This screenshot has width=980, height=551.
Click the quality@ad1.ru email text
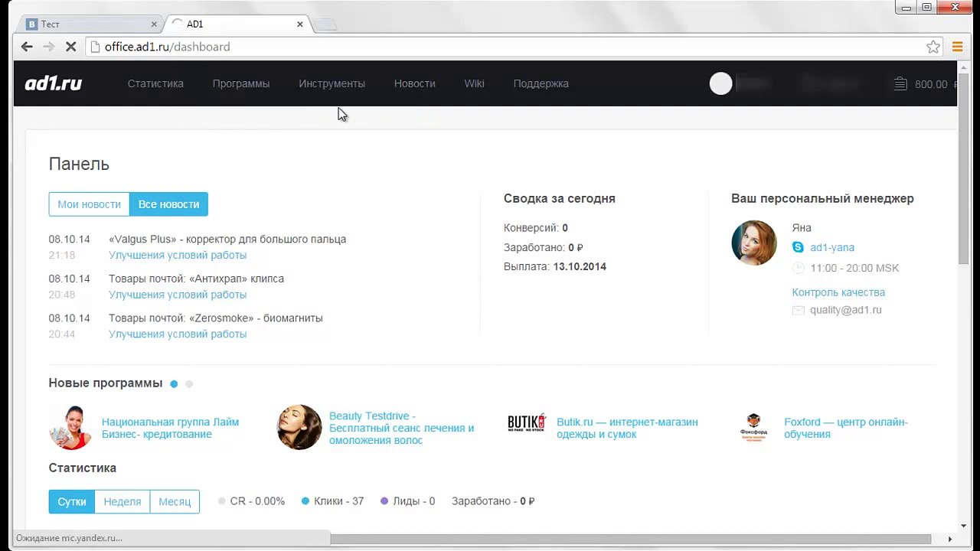coord(846,310)
